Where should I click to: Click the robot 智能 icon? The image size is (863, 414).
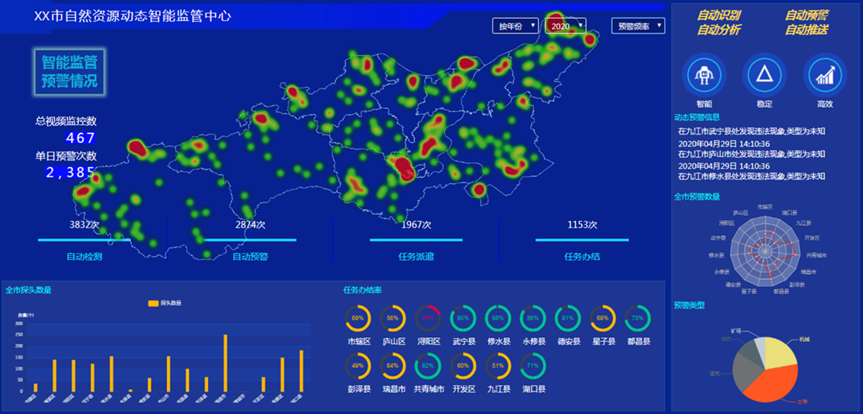704,75
